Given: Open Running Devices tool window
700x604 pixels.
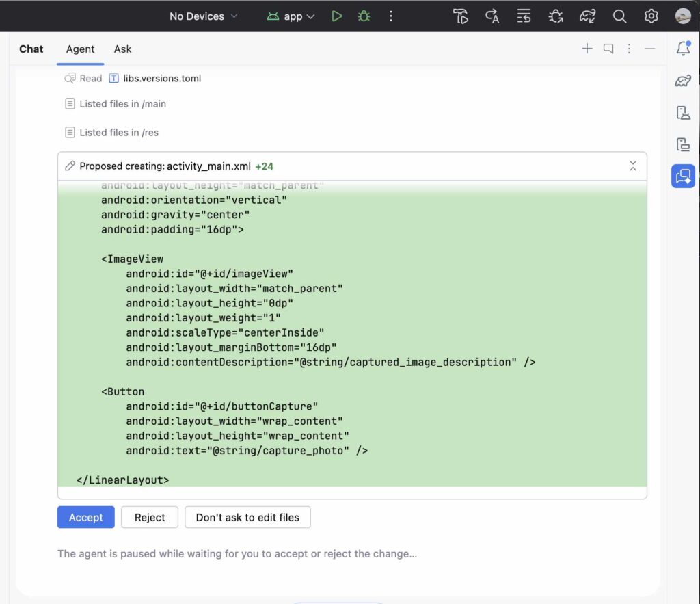Looking at the screenshot, I should pos(683,144).
